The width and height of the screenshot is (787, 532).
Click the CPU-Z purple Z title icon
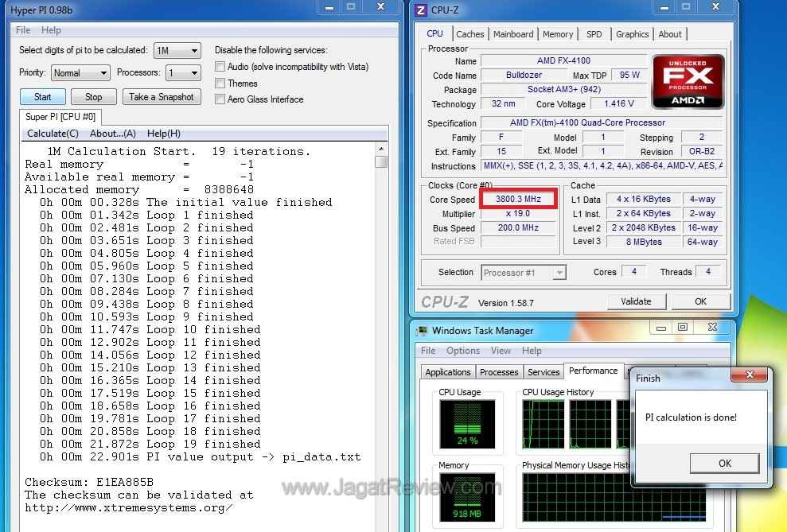pyautogui.click(x=422, y=9)
